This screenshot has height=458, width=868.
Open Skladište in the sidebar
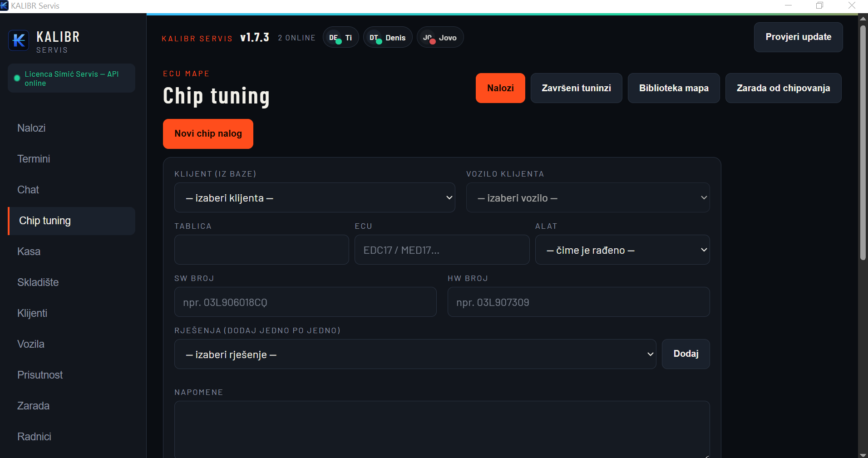point(71,282)
